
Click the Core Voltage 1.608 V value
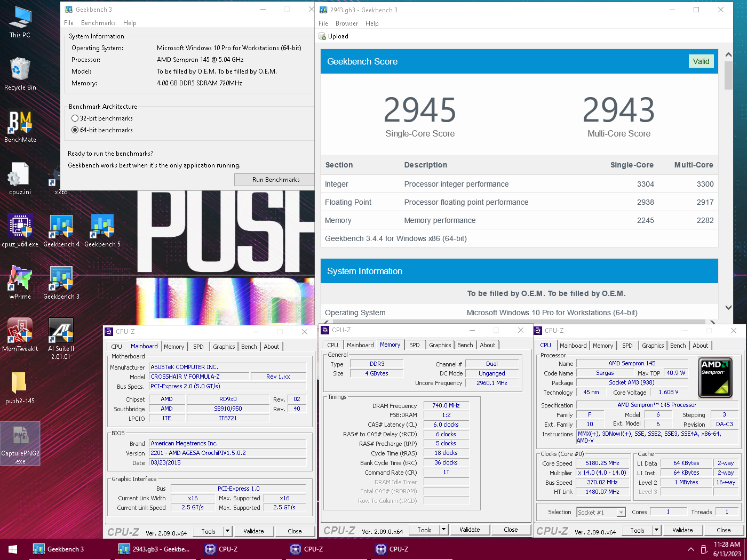[x=669, y=392]
